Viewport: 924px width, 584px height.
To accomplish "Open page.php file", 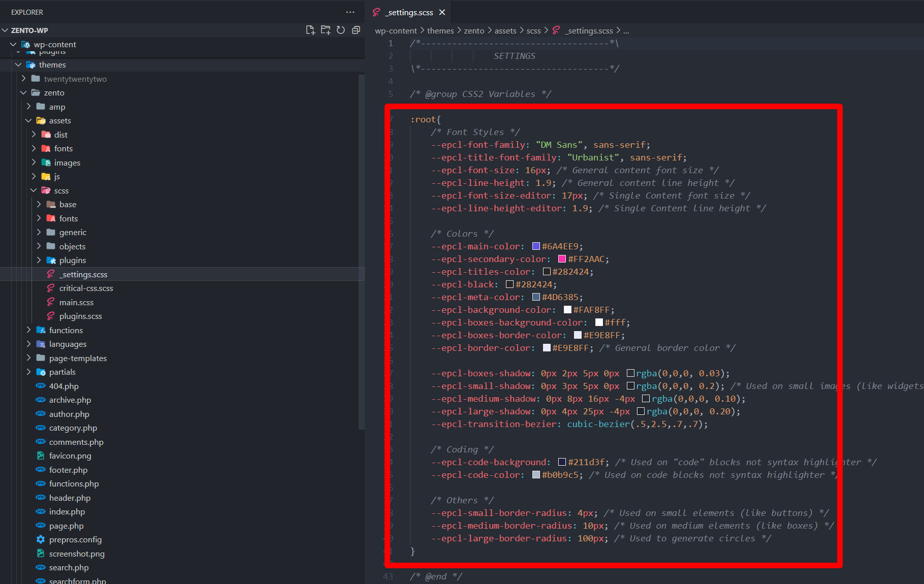I will [66, 526].
